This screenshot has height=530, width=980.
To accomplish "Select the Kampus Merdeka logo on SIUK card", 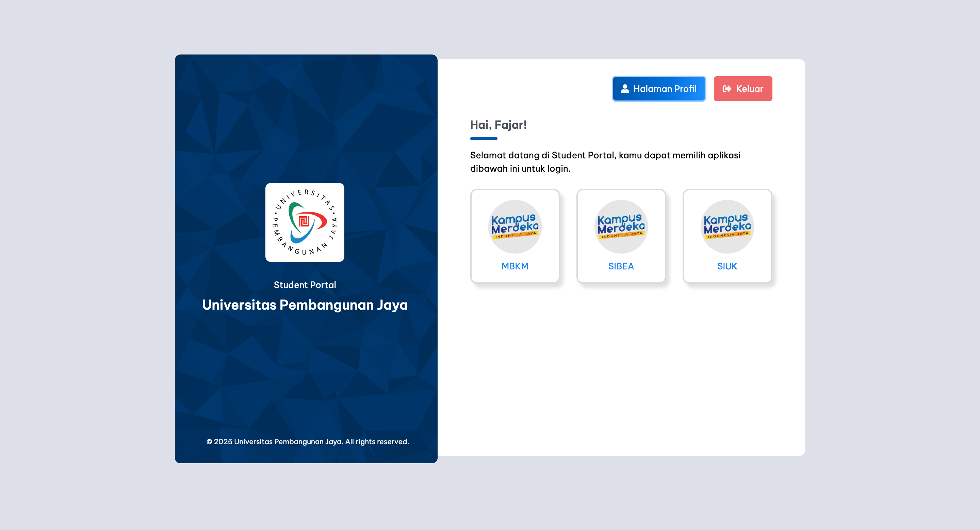I will (727, 227).
